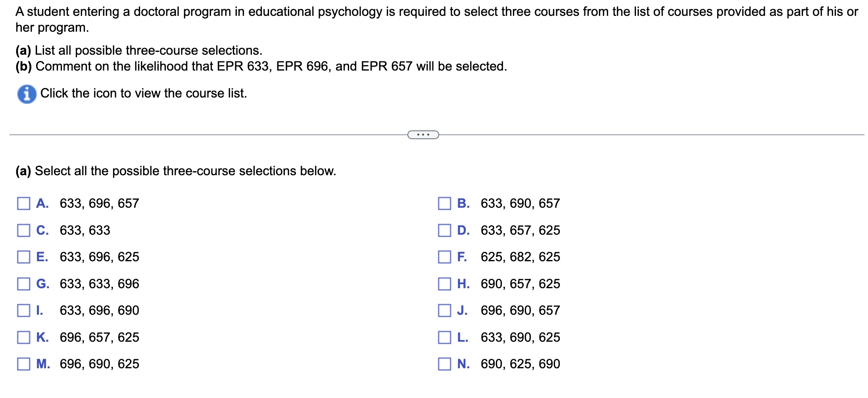Tick option M: 696, 690, 625
This screenshot has height=398, width=868.
point(24,364)
